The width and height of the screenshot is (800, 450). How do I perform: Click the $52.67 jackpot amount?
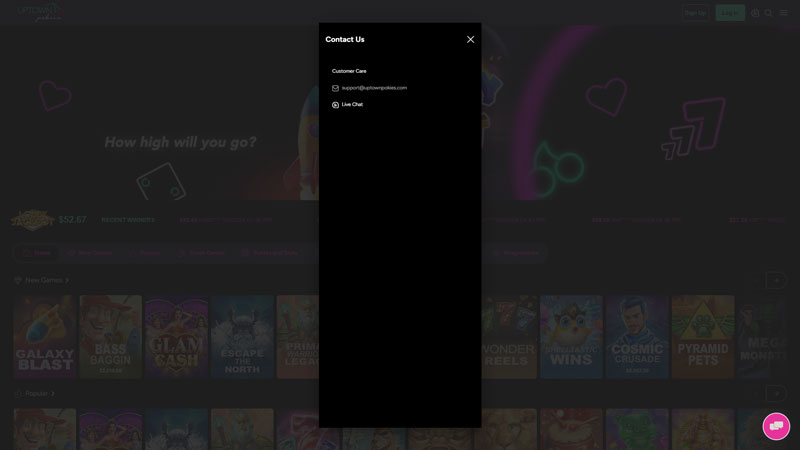(72, 220)
